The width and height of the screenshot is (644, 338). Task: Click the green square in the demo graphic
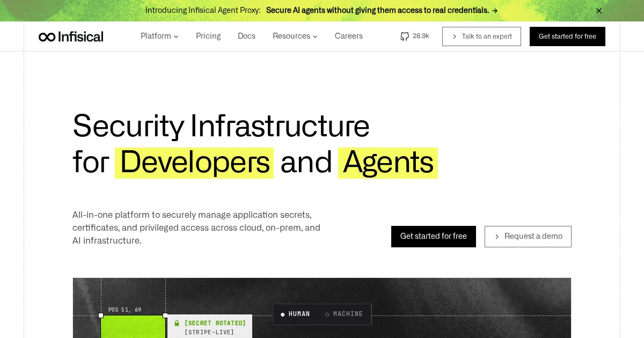click(x=133, y=327)
